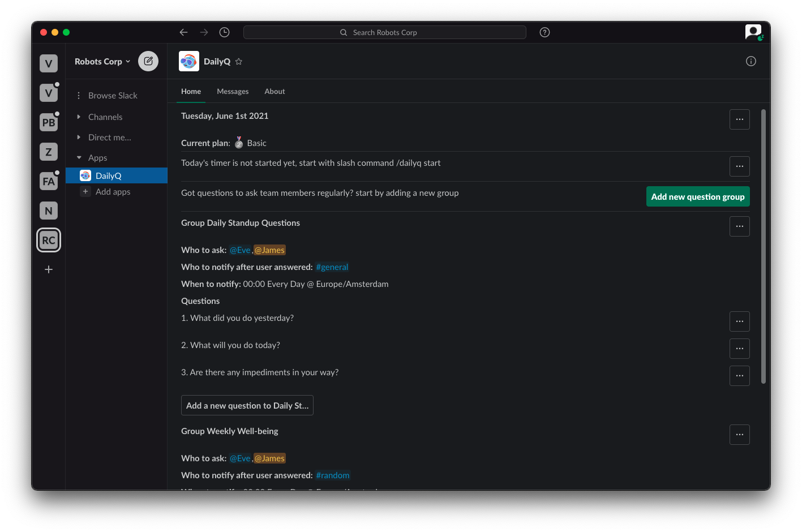The height and width of the screenshot is (532, 802).
Task: Open @James mention in Daily Standup group
Action: click(x=269, y=250)
